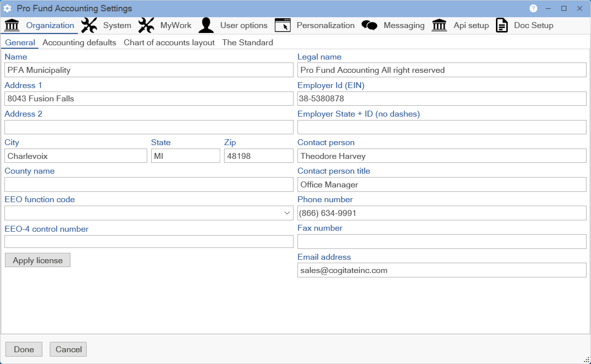Click the Doc Setup document icon

(502, 25)
